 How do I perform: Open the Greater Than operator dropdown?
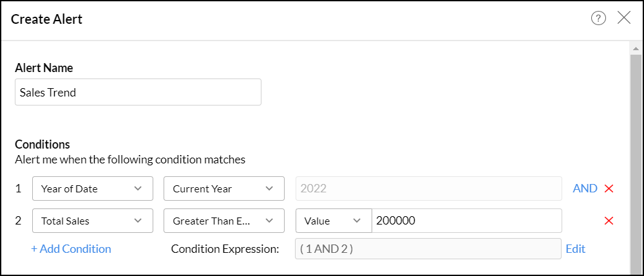pyautogui.click(x=223, y=221)
